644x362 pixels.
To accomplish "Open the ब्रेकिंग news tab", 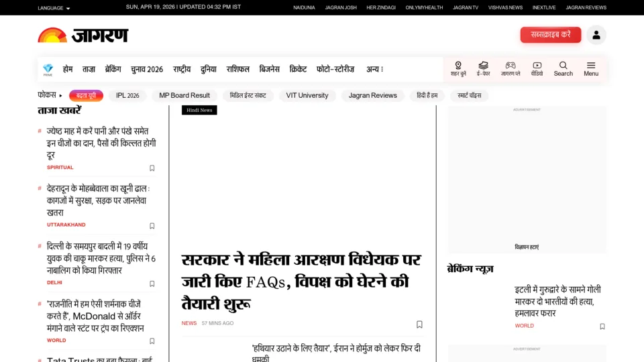I will click(113, 69).
